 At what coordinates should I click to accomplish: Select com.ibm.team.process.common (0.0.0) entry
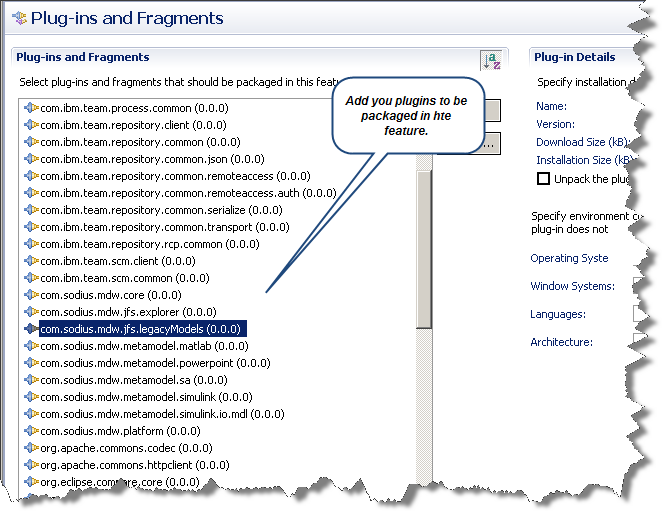[x=134, y=108]
